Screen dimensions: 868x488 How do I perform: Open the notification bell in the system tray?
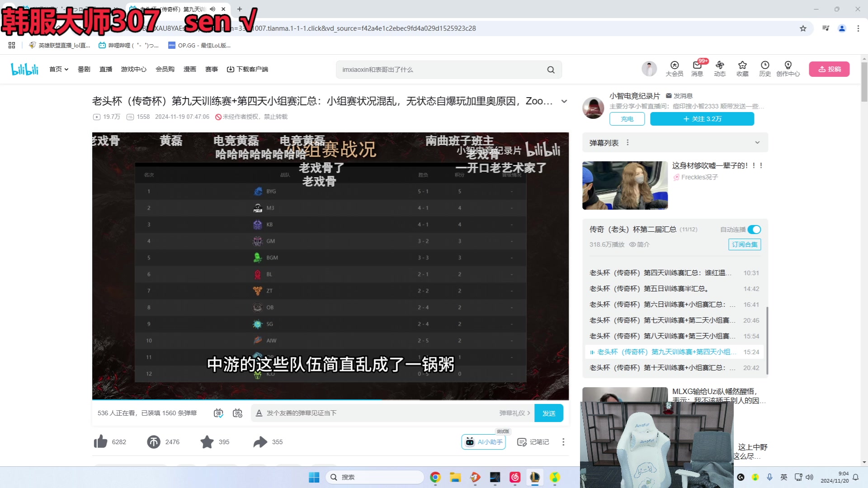coord(855,477)
